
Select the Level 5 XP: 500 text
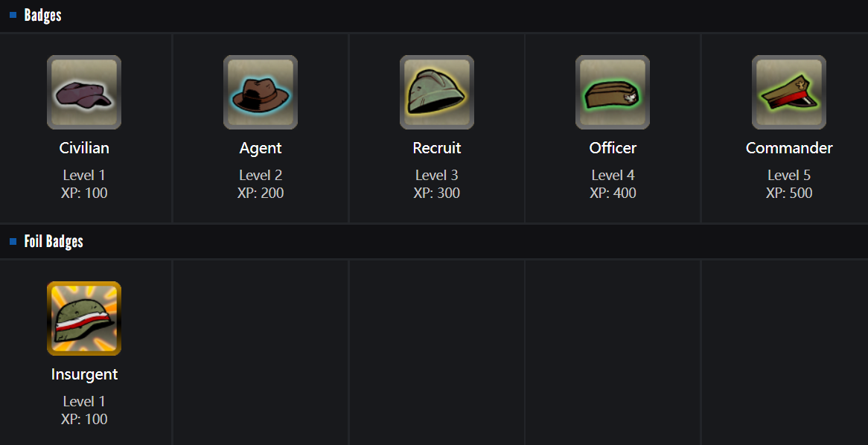789,184
